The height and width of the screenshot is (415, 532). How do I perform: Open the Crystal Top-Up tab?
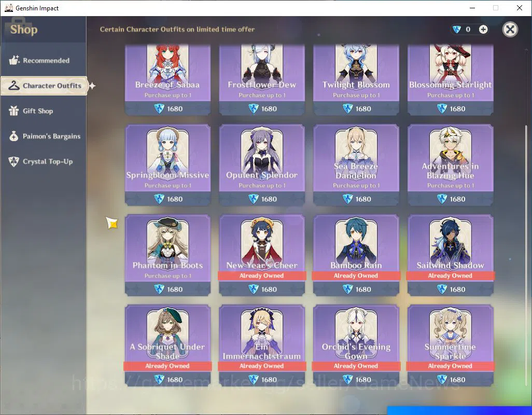pyautogui.click(x=44, y=161)
